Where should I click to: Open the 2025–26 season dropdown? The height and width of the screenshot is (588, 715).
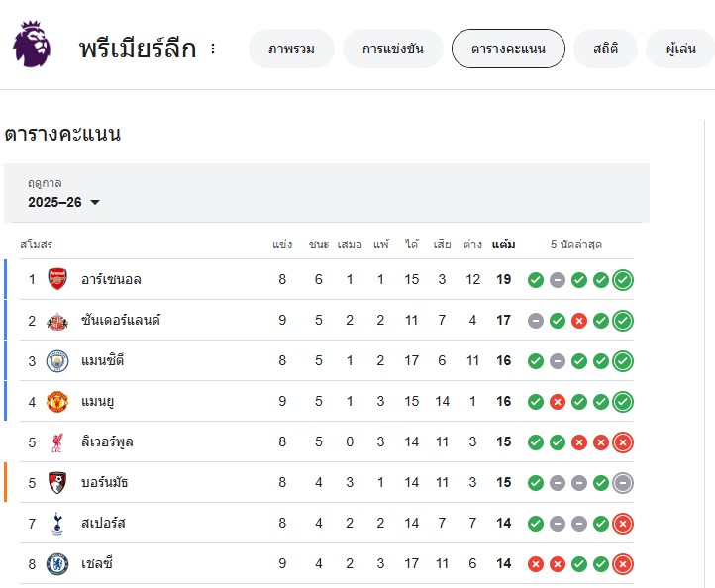point(64,202)
